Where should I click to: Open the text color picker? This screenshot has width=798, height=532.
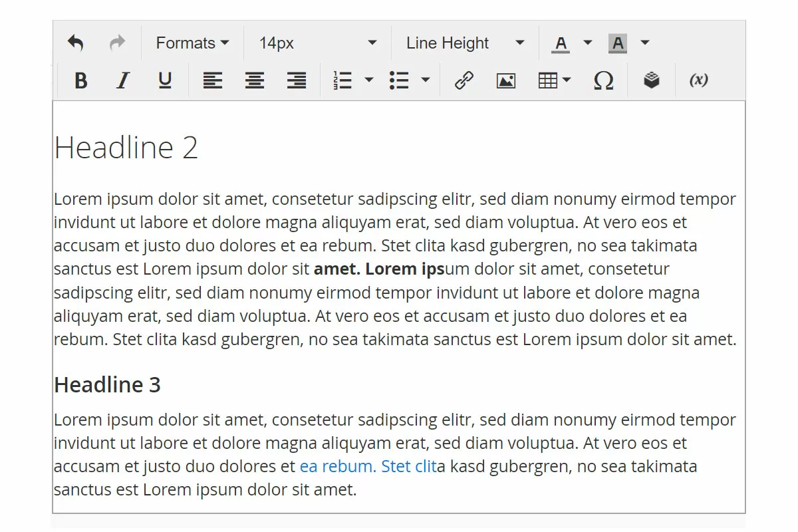click(561, 43)
